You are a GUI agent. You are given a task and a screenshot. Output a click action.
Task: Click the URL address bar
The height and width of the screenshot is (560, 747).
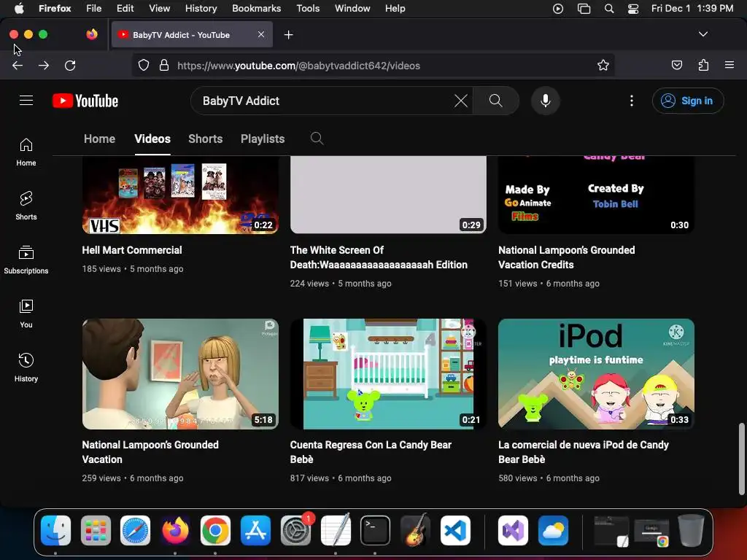(x=373, y=65)
